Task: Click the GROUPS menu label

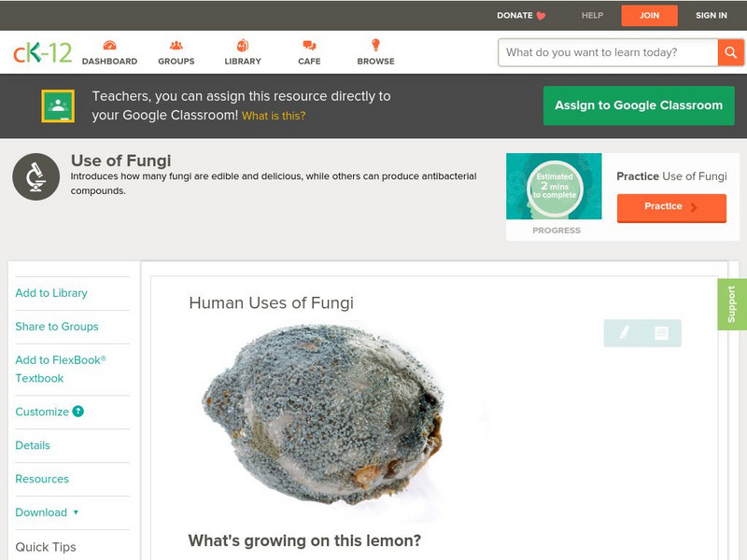Action: click(x=176, y=62)
